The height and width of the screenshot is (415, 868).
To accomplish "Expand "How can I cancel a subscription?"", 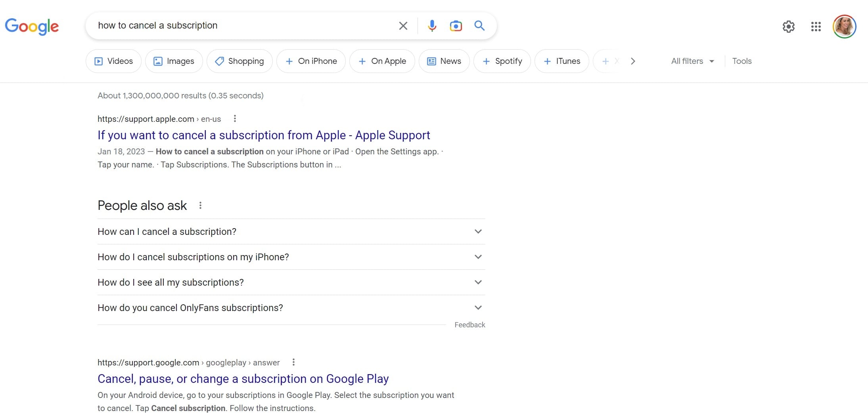I will pyautogui.click(x=291, y=232).
